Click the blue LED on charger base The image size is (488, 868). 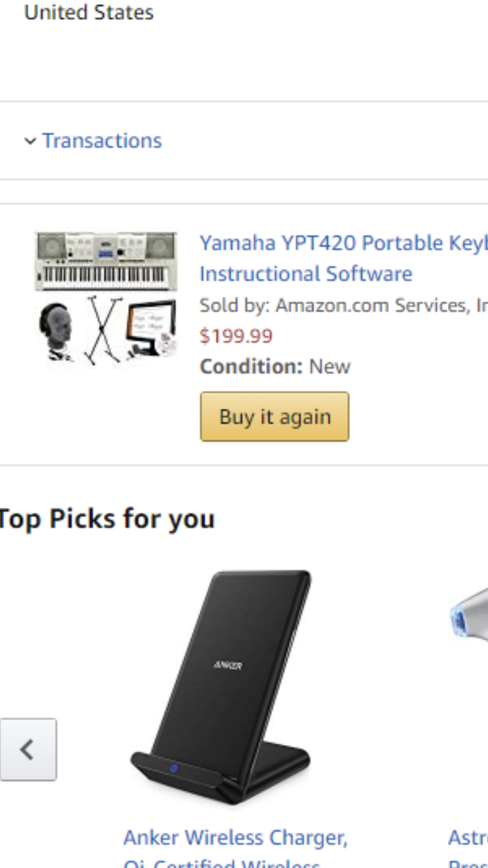coord(174,768)
